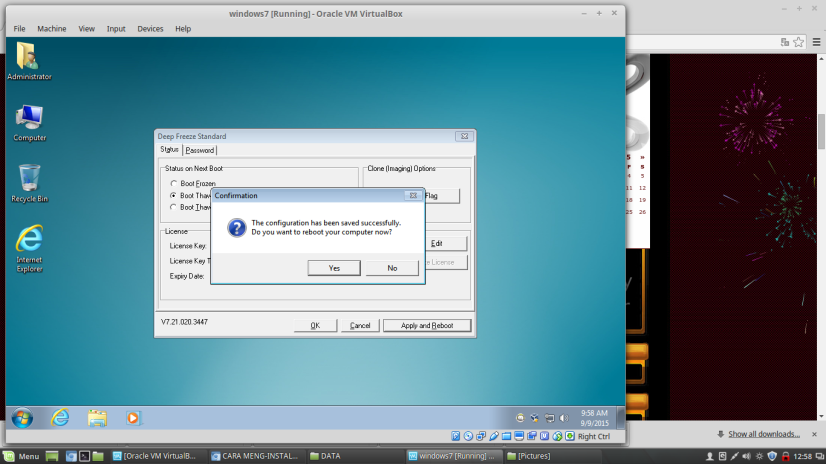Click VirtualBox mouse integration indicator

[557, 436]
